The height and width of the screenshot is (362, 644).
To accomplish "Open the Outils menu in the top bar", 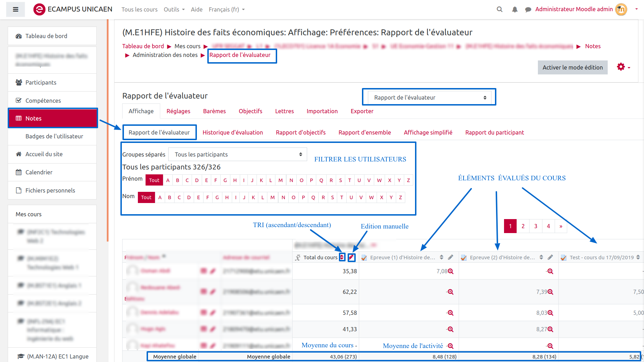I will 174,9.
